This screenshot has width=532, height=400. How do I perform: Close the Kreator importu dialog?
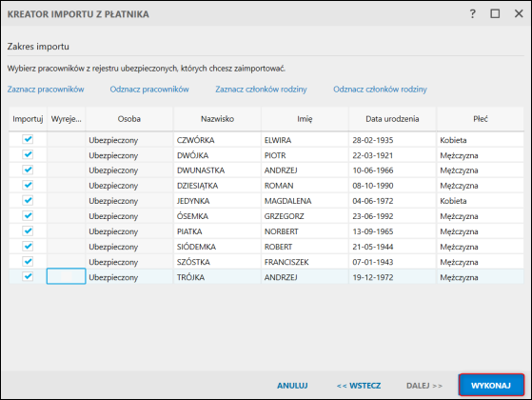tap(519, 14)
